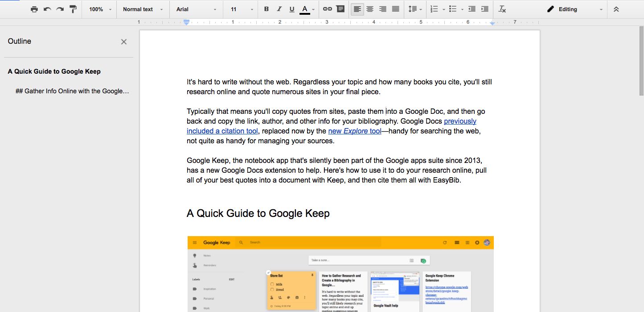
Task: Open the Editing mode dropdown
Action: click(575, 9)
